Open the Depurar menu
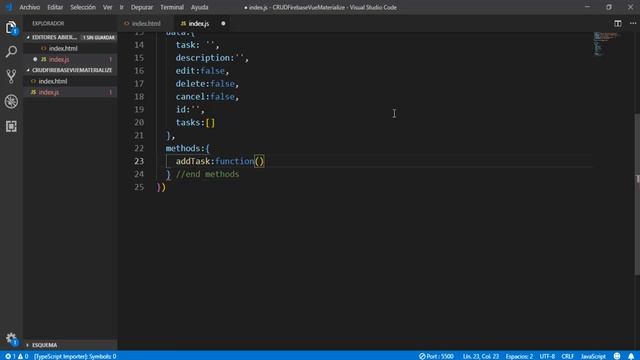This screenshot has height=360, width=640. (x=142, y=7)
